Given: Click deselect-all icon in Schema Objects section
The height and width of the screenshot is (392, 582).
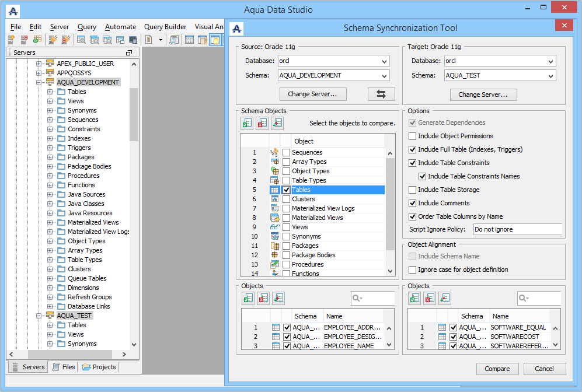Looking at the screenshot, I should tap(262, 123).
